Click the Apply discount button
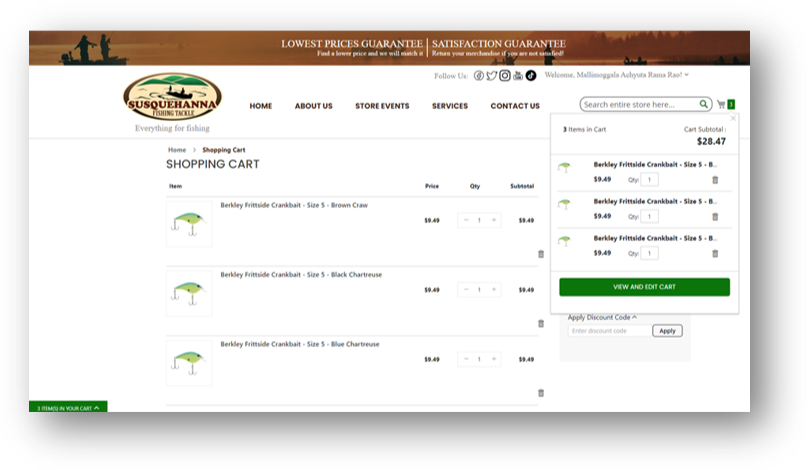The width and height of the screenshot is (808, 470). (x=667, y=331)
